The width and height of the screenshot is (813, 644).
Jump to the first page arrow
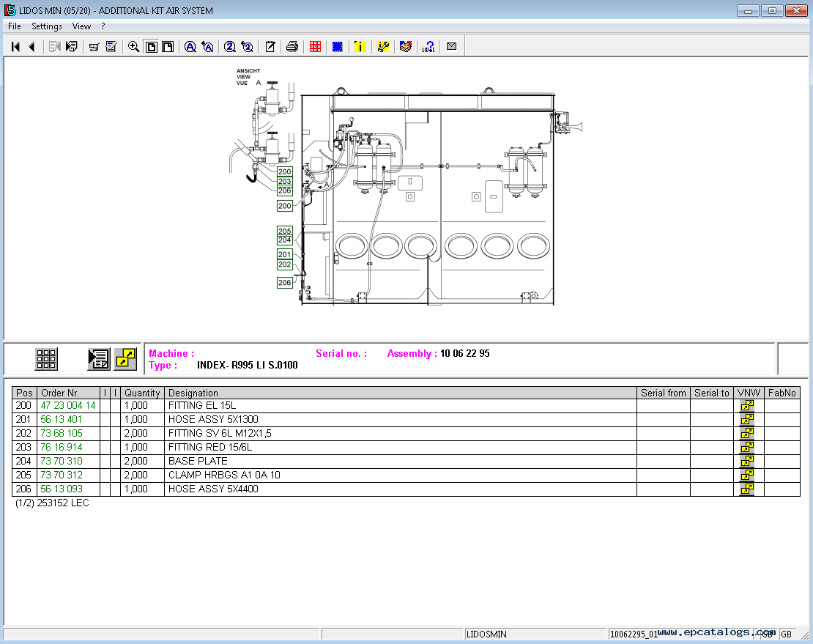pyautogui.click(x=15, y=47)
